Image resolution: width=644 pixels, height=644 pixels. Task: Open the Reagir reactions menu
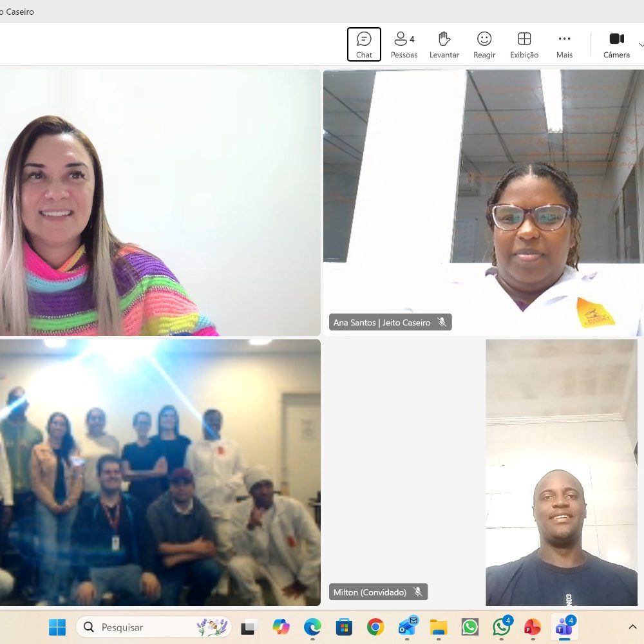(x=484, y=44)
